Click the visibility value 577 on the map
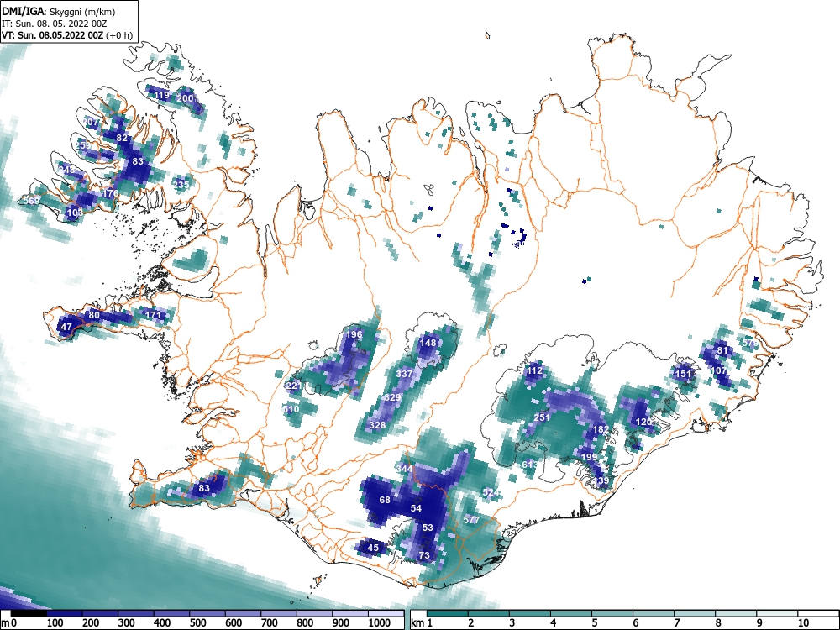The image size is (840, 630). [471, 520]
